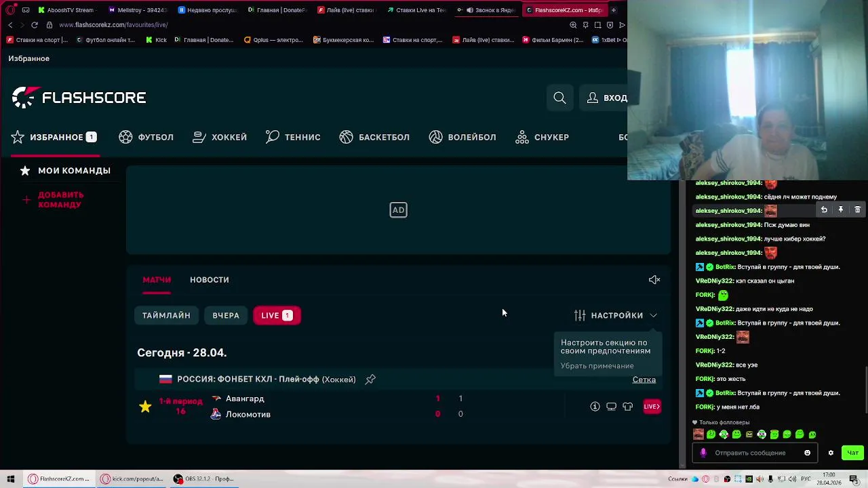The height and width of the screenshot is (488, 868).
Task: Switch to the Вчера filter
Action: pos(226,315)
